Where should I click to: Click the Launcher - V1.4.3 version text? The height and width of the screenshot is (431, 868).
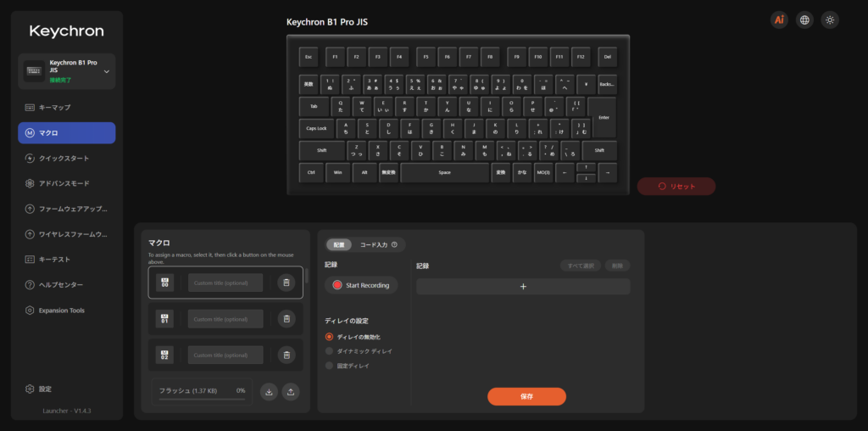pyautogui.click(x=67, y=411)
